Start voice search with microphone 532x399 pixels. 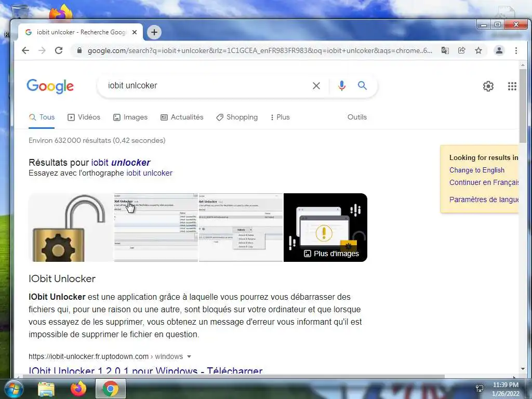(342, 86)
